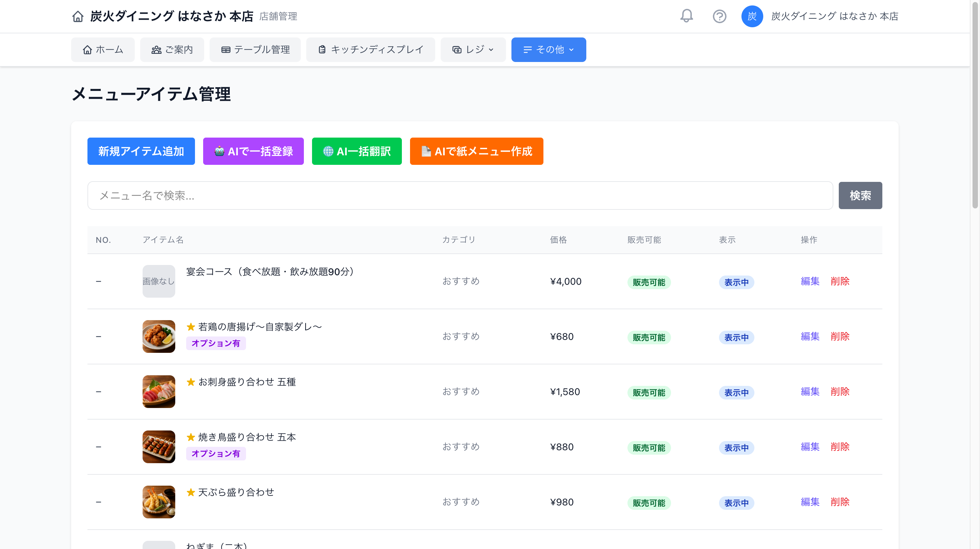Image resolution: width=980 pixels, height=549 pixels.
Task: Open the 天ぷら盛り合わせ thumbnail image
Action: pos(159,502)
